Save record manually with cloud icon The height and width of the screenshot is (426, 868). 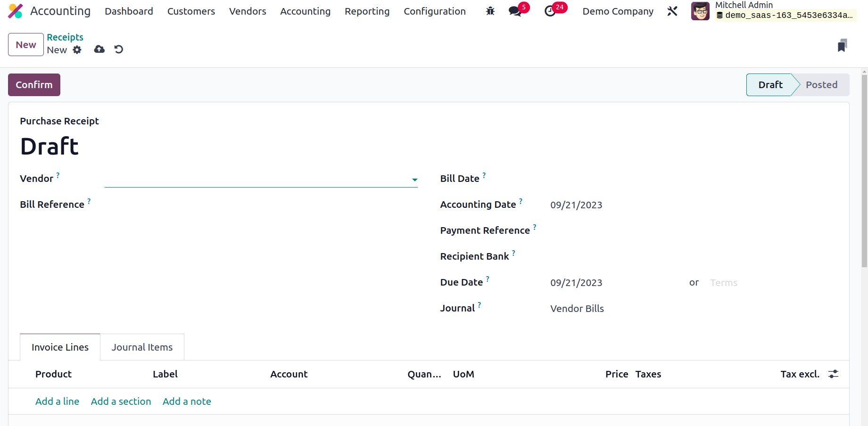[99, 49]
